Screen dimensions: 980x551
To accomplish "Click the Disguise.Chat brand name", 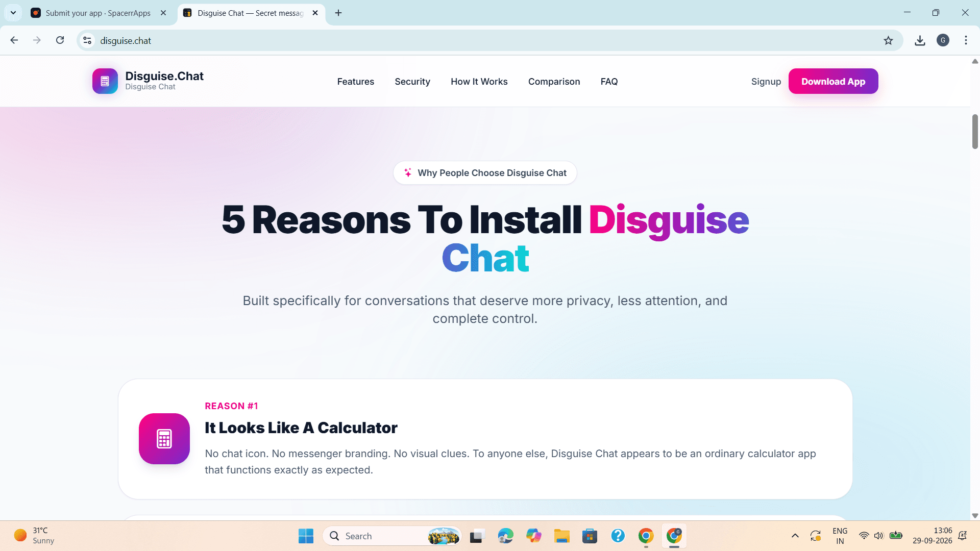I will coord(164,76).
